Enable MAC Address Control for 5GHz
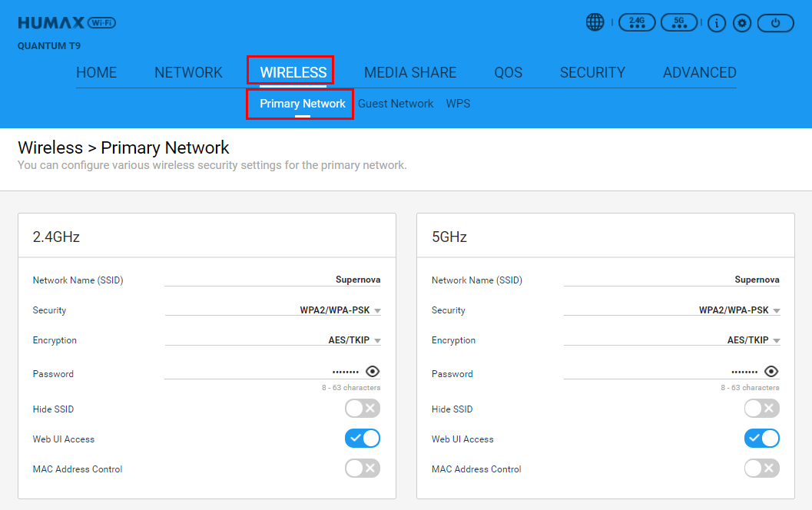812x510 pixels. pyautogui.click(x=762, y=469)
